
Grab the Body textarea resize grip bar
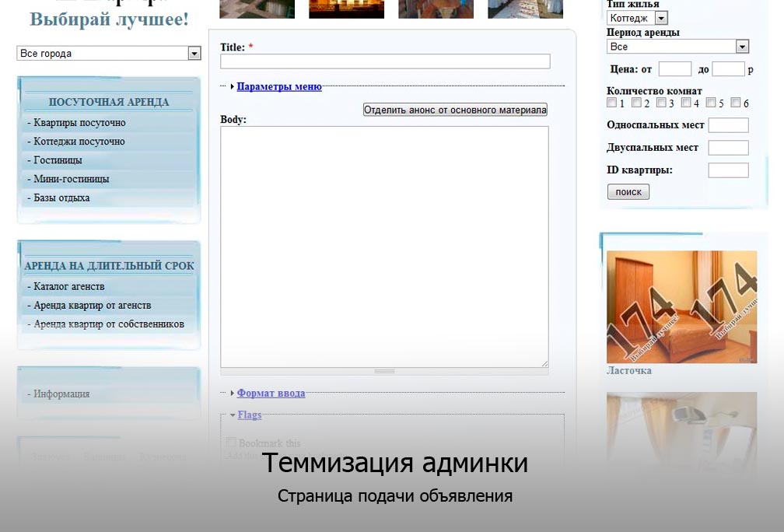[384, 372]
